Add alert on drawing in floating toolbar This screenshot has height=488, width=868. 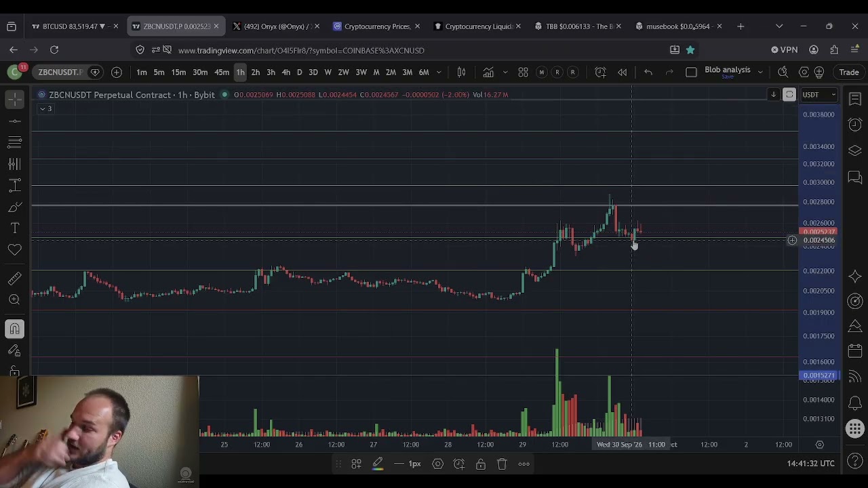(459, 464)
